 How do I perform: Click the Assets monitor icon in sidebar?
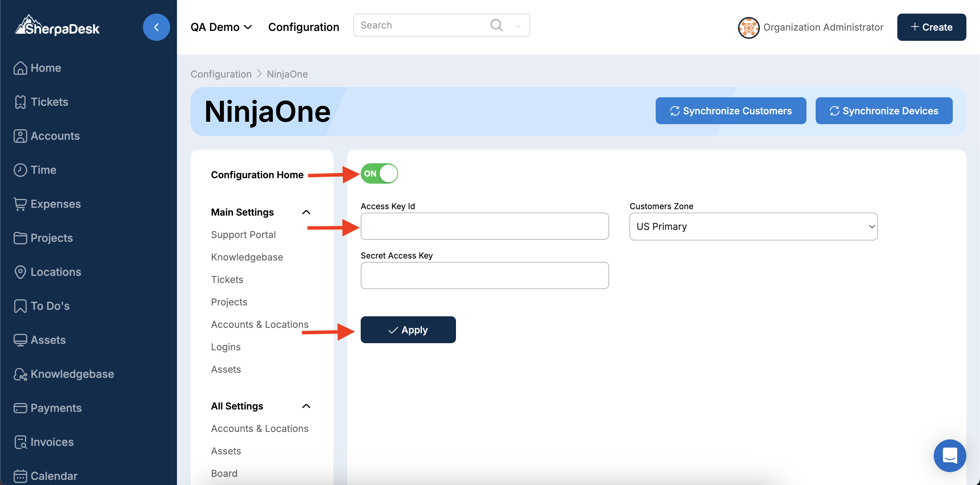tap(20, 340)
